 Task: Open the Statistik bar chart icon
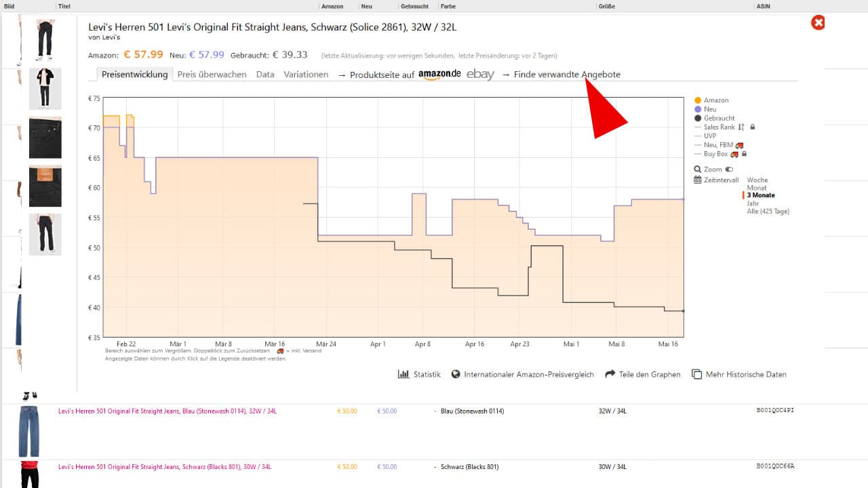coord(403,374)
